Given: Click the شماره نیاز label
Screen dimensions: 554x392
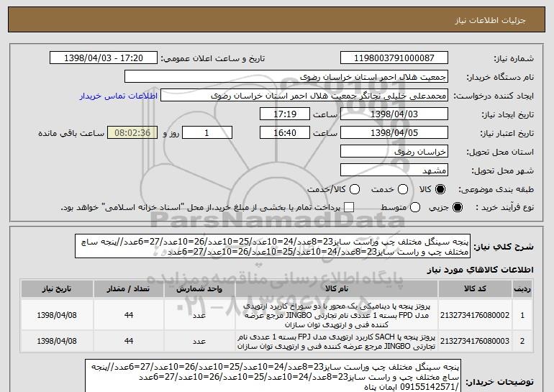Looking at the screenshot, I should tap(514, 58).
